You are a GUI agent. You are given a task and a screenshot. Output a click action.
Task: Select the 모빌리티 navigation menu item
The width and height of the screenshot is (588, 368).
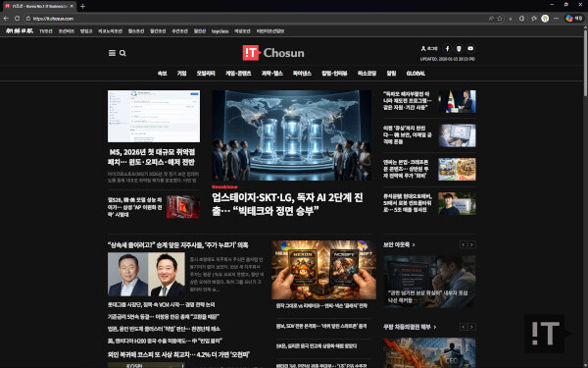tap(206, 74)
